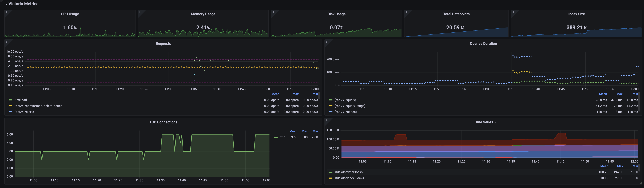The height and width of the screenshot is (188, 644).
Task: Sort Queries Duration legend by Max
Action: 619,94
